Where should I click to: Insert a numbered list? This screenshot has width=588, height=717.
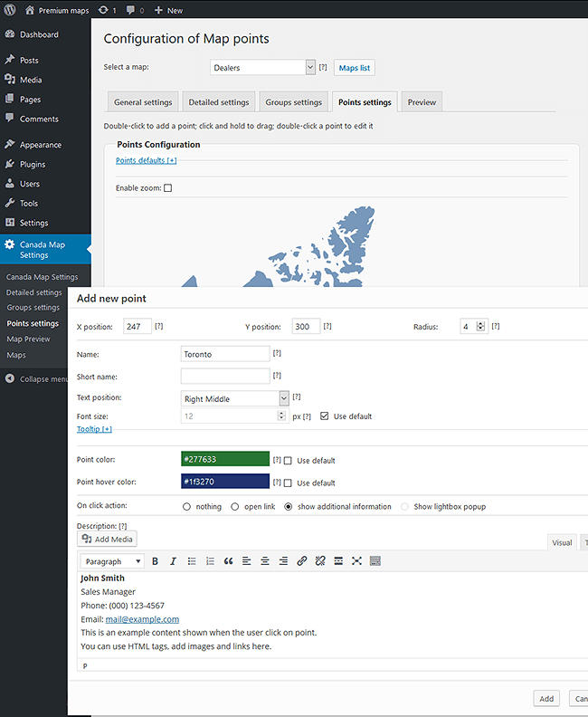(x=210, y=561)
